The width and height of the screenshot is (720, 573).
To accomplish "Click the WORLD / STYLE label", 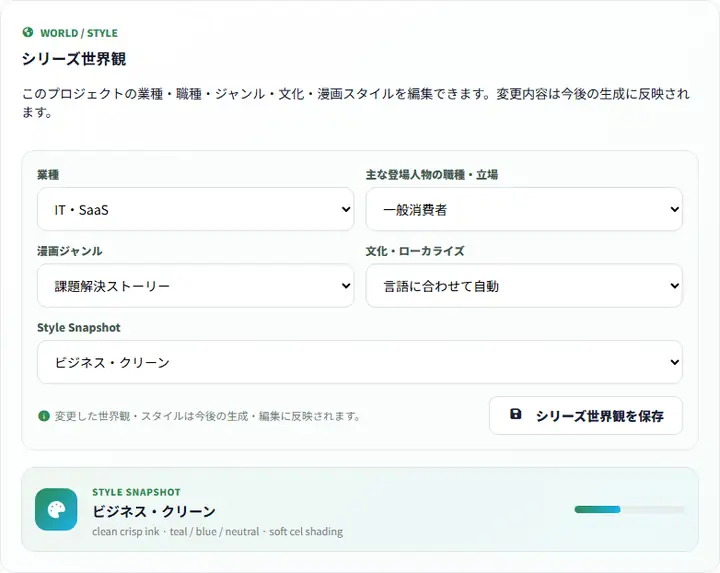I will pos(79,33).
